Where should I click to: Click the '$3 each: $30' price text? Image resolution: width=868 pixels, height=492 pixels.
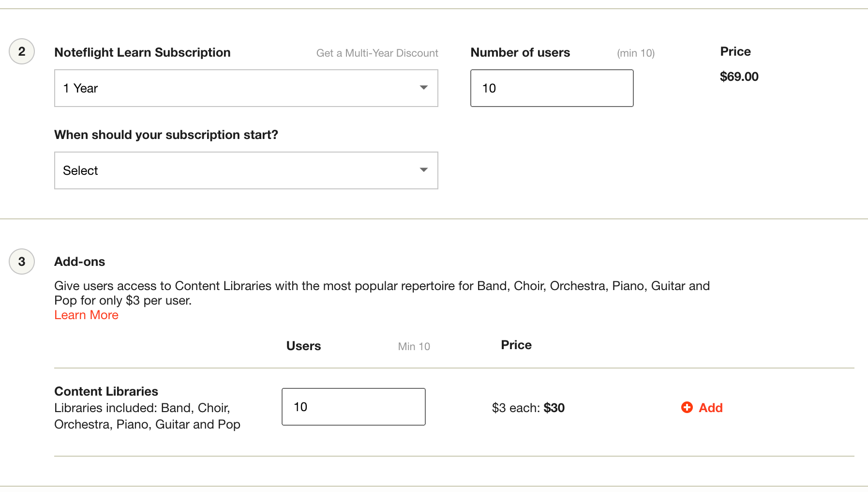pyautogui.click(x=528, y=408)
